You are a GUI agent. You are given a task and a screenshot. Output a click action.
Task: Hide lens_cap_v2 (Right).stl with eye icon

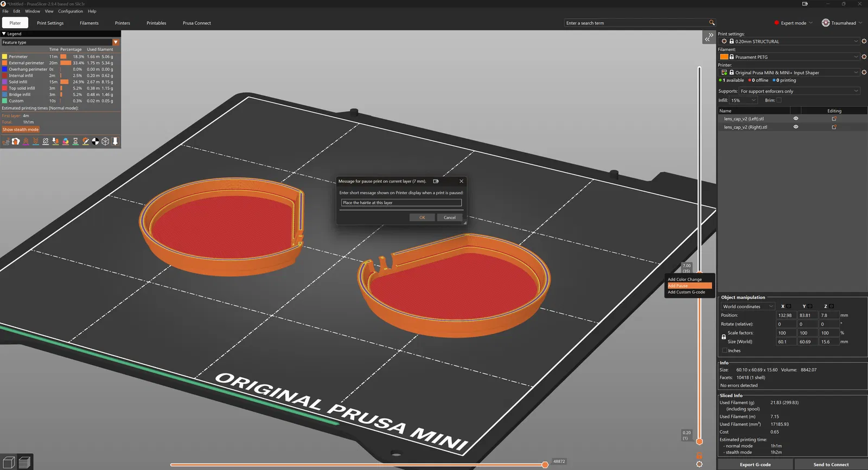coord(796,127)
